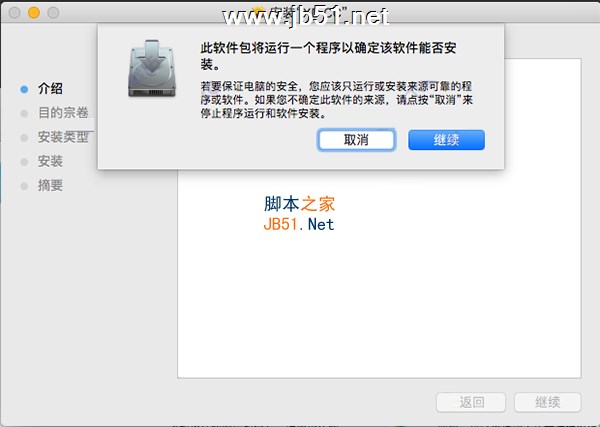The width and height of the screenshot is (600, 427).
Task: Select the 介绍 step in sidebar
Action: click(50, 89)
